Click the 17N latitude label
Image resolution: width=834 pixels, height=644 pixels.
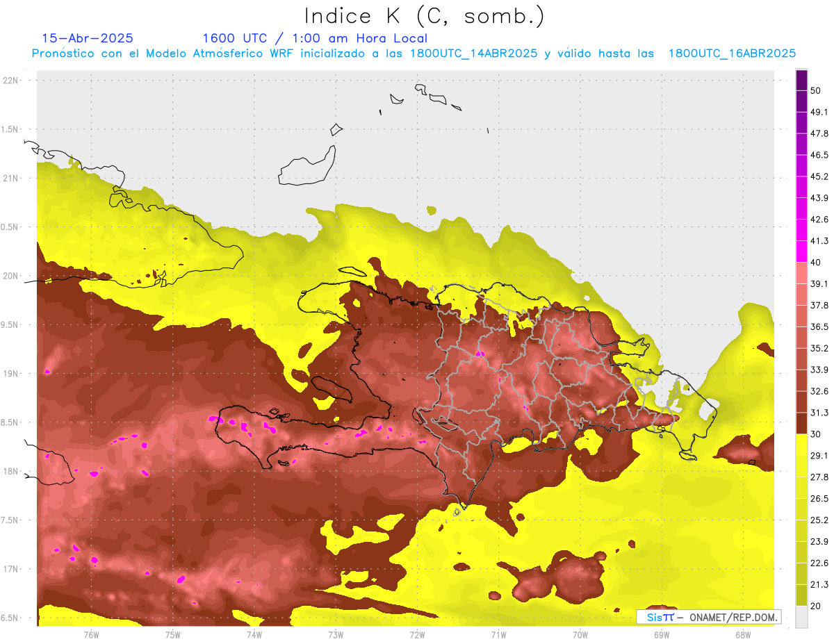click(x=10, y=569)
